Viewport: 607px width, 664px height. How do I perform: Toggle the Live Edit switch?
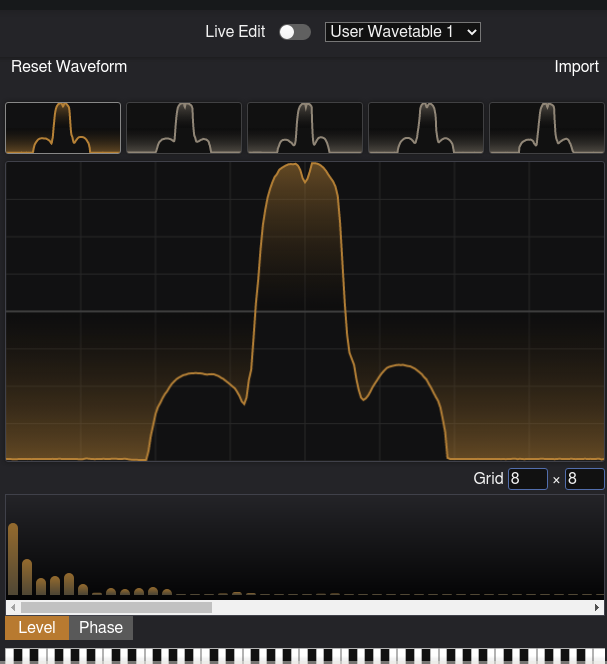click(x=294, y=32)
